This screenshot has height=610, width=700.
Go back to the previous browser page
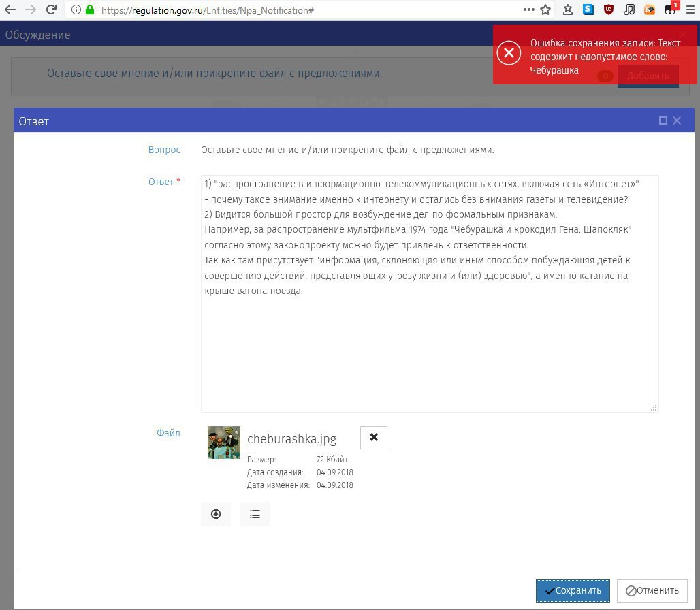[10, 10]
